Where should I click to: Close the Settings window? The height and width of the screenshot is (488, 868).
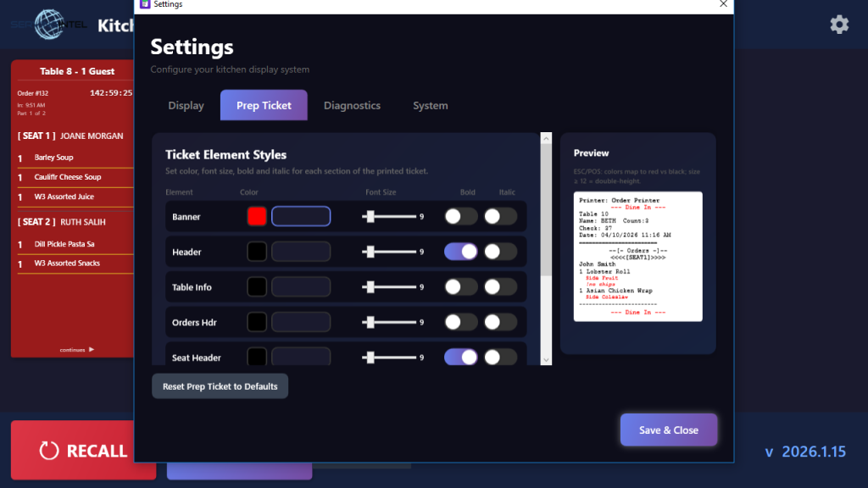[x=723, y=4]
